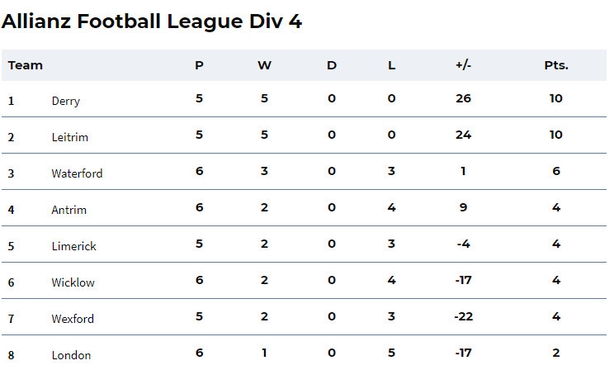614x370 pixels.
Task: Click the Limerick team name
Action: [74, 246]
